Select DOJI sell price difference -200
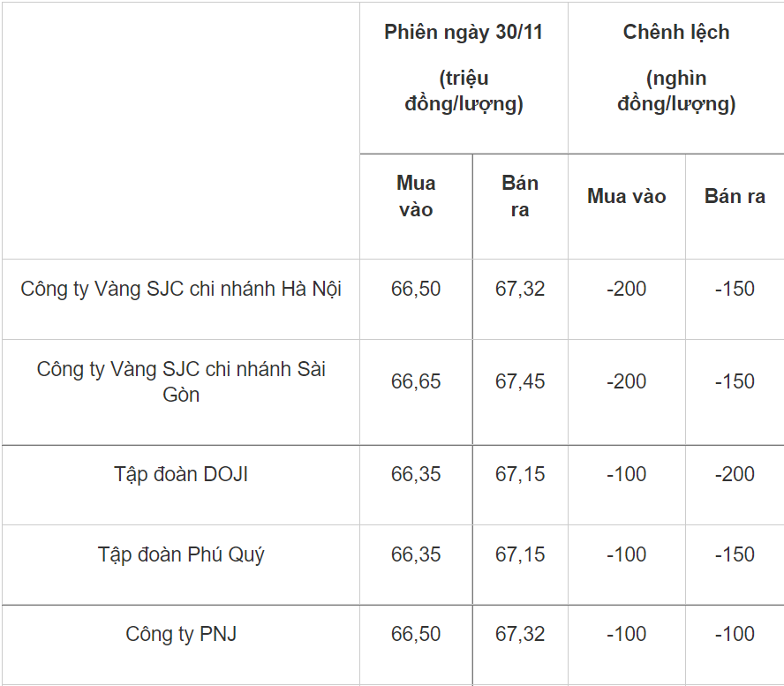Screen dimensions: 784x686 click(x=735, y=474)
